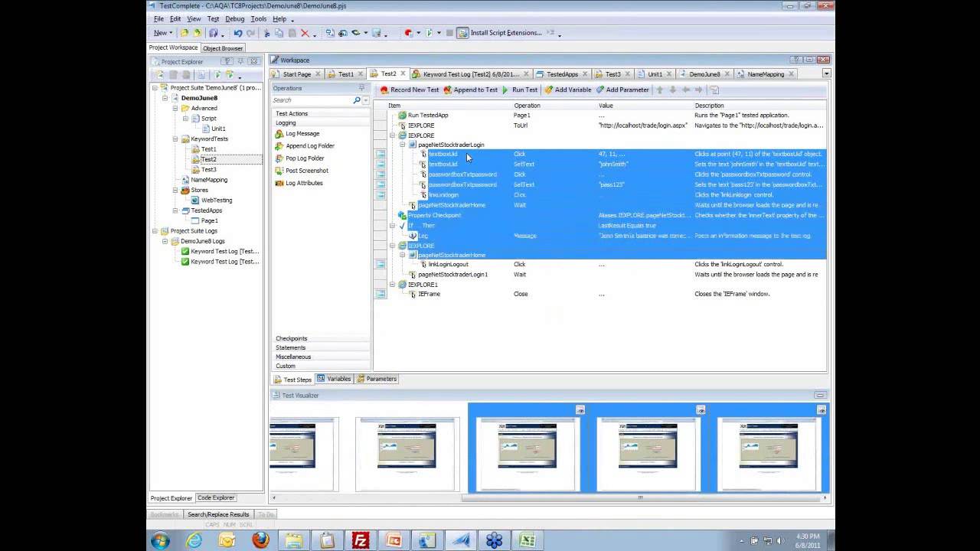Click the Install Script Extensions icon

pos(462,33)
